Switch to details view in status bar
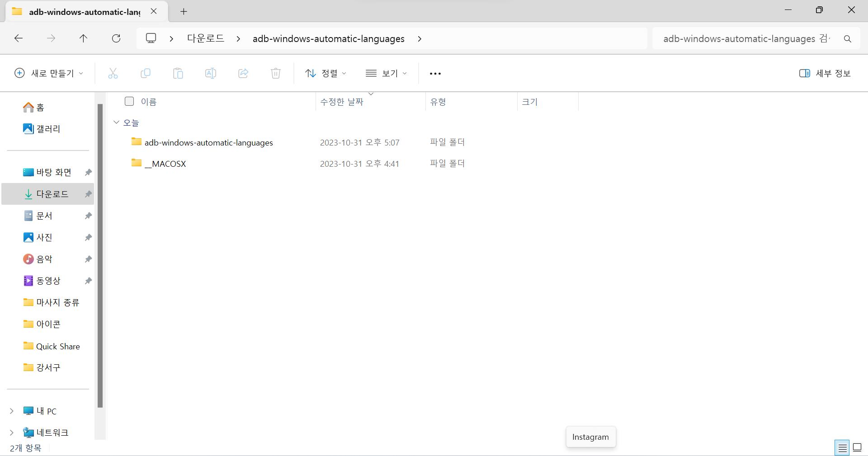This screenshot has height=456, width=868. pos(843,448)
